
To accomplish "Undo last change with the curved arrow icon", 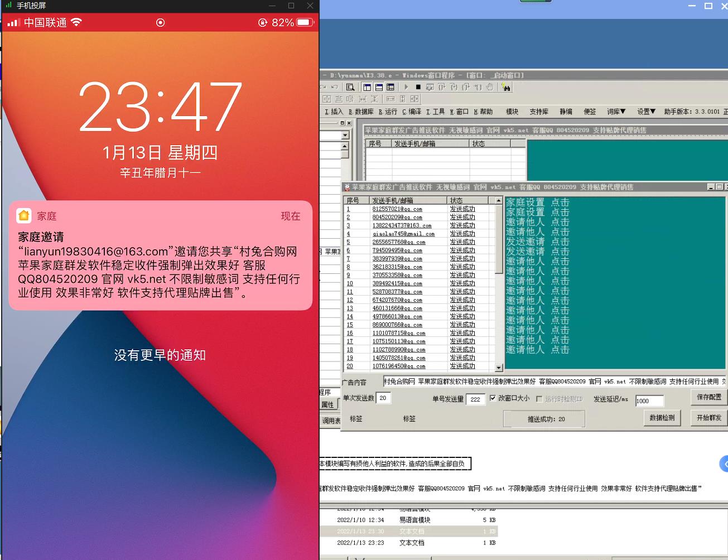I will click(x=335, y=87).
